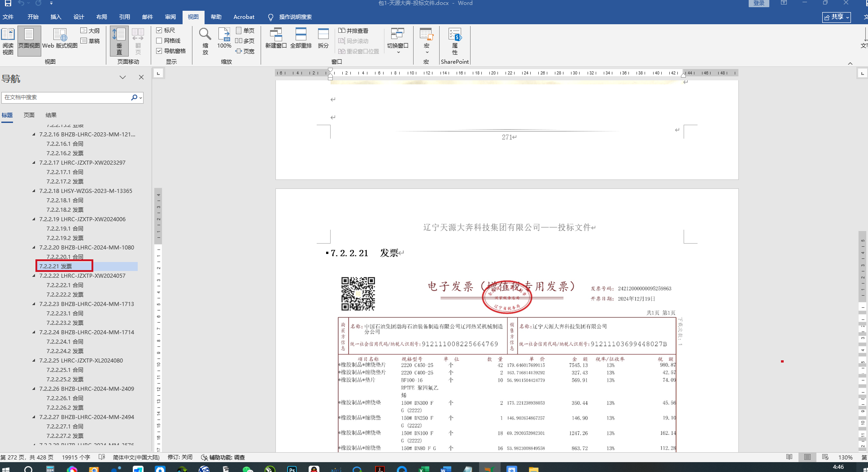
Task: Open the File tab (文件)
Action: [8, 17]
